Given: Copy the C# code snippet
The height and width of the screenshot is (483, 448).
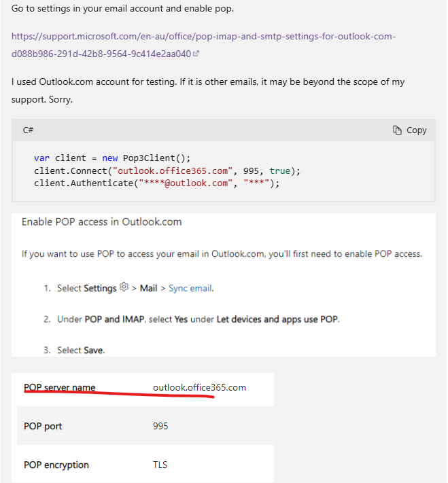Looking at the screenshot, I should (410, 130).
